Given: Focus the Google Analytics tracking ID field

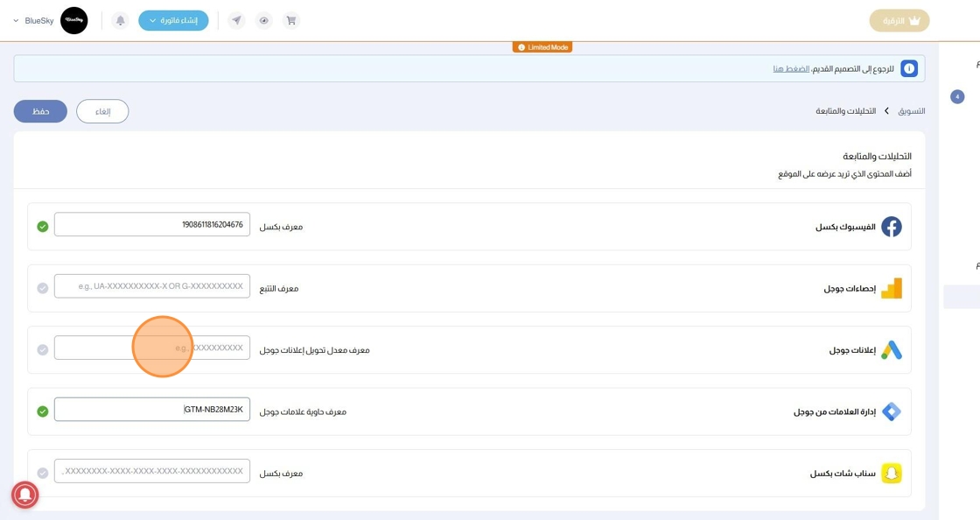Looking at the screenshot, I should pos(152,286).
